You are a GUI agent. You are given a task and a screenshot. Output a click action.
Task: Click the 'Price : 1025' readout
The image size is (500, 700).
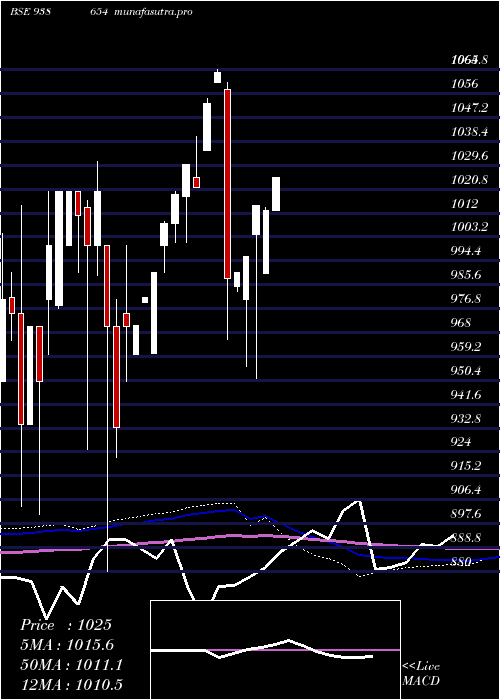(66, 625)
